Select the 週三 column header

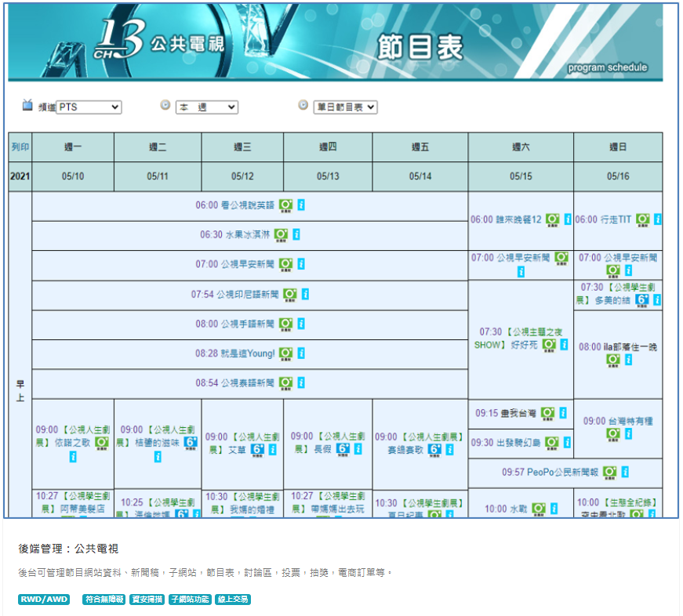tap(242, 147)
